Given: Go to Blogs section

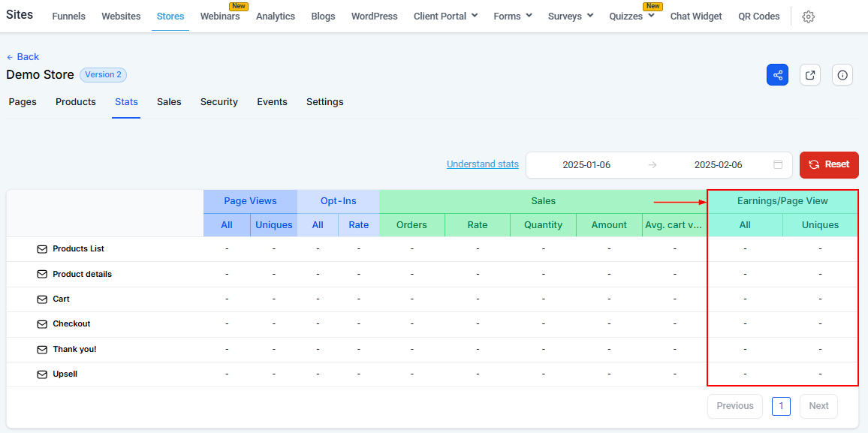Looking at the screenshot, I should [324, 16].
